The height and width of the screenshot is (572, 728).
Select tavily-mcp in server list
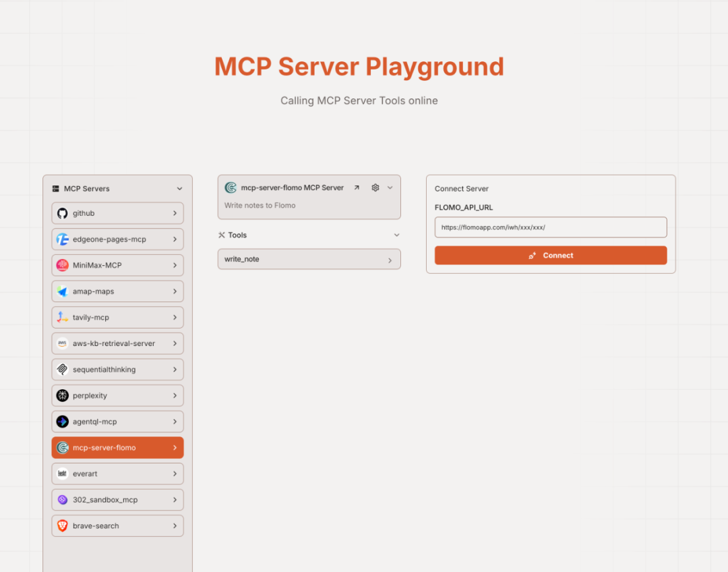click(117, 317)
